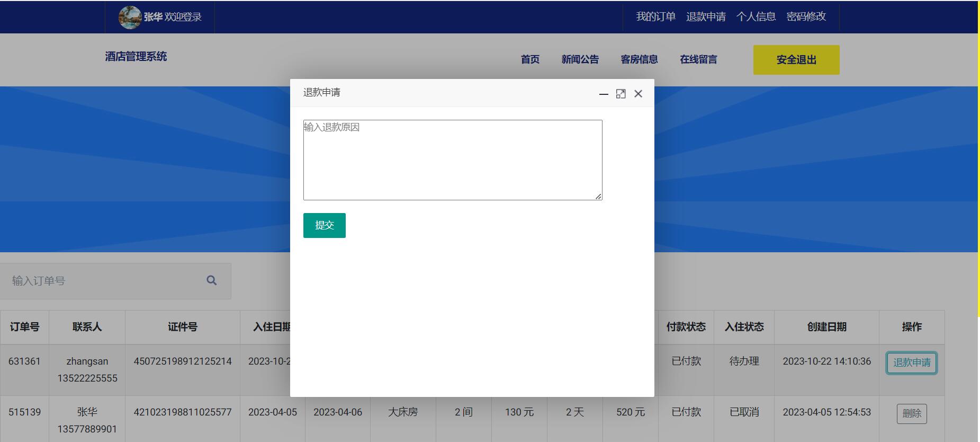Open 密码修改 link

tap(806, 16)
